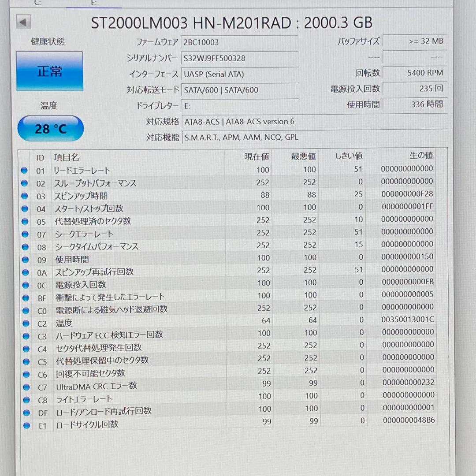Click the バッファサイズ value >= 32 MB
The height and width of the screenshot is (476, 476).
pos(415,41)
